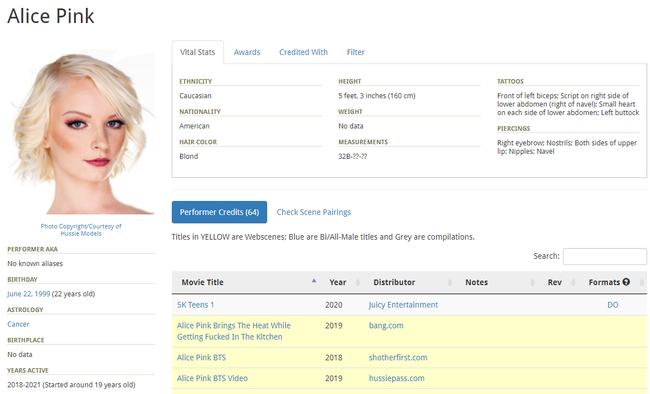650x394 pixels.
Task: Open the bang.com distributor link
Action: click(x=386, y=326)
